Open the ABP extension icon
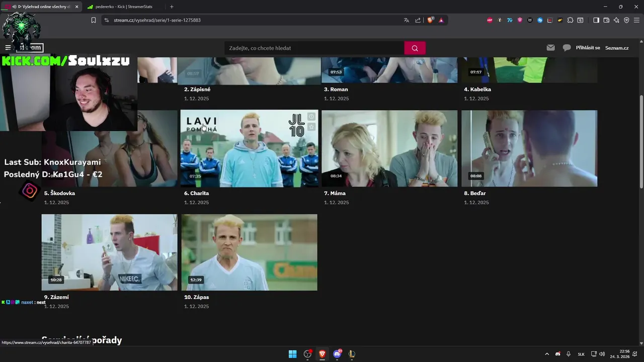Screen dimensions: 644x362 490,20
